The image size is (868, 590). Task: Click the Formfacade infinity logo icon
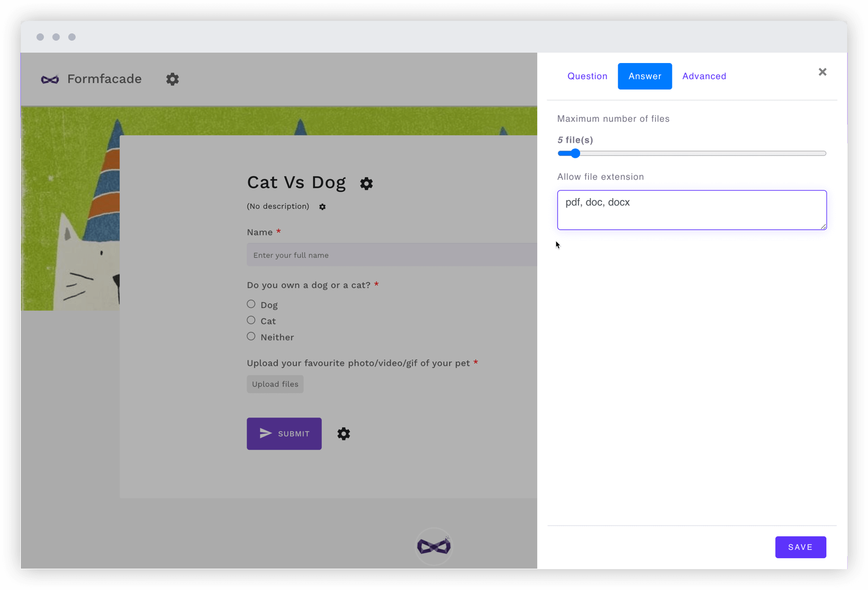tap(50, 79)
